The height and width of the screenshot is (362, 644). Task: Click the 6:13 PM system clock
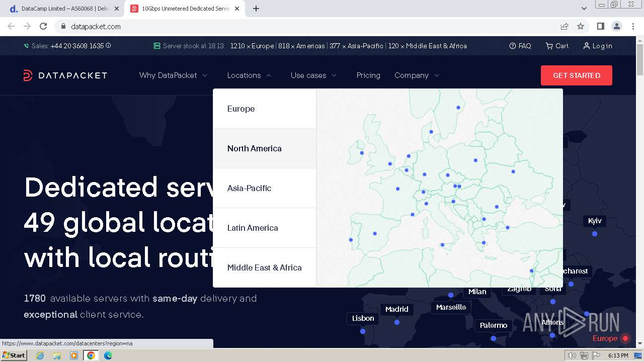click(x=618, y=355)
